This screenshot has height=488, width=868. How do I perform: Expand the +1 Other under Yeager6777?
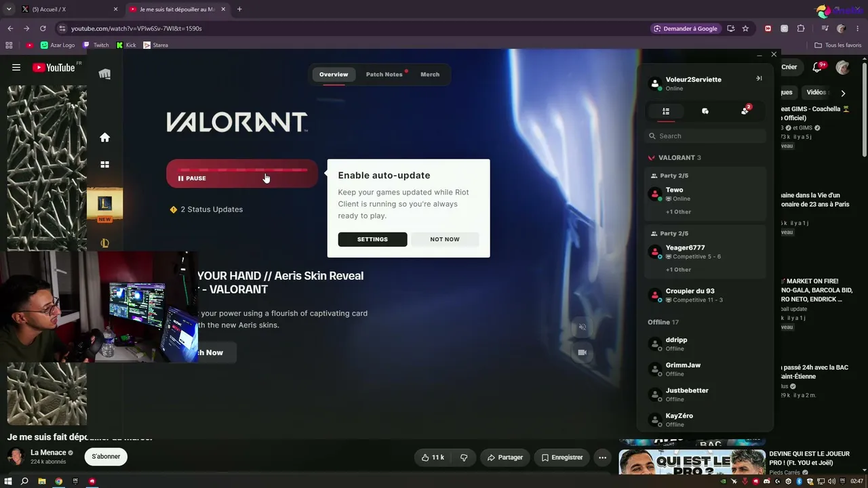(678, 270)
